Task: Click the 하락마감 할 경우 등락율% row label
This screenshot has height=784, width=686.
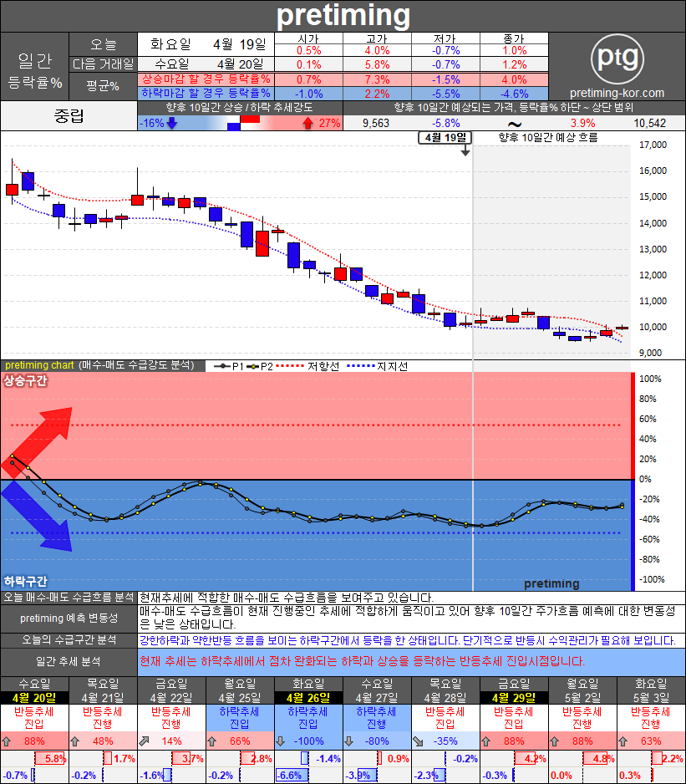Action: [206, 94]
